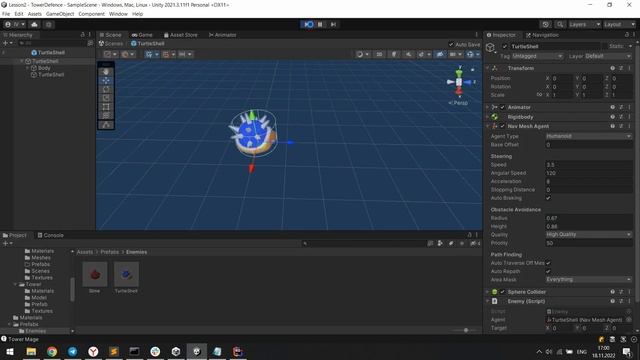Open Transform component preset icon

[621, 68]
